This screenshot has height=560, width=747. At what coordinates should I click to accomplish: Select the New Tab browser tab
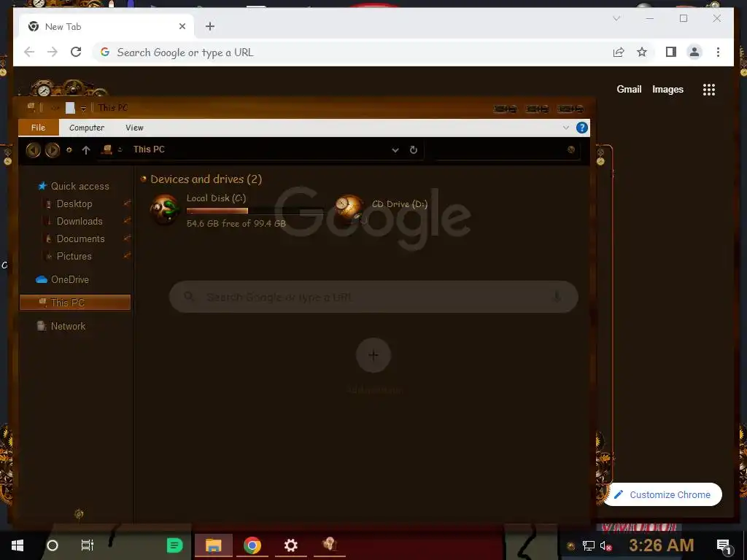107,27
